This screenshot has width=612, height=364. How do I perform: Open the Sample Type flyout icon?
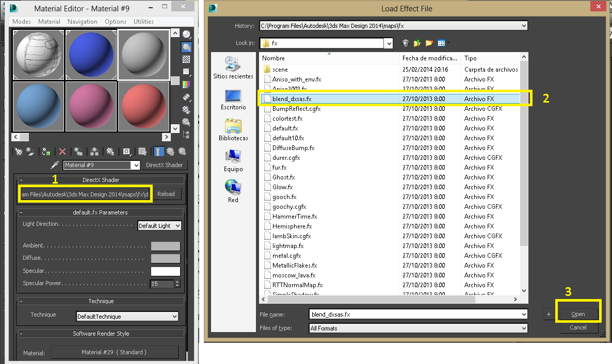187,35
